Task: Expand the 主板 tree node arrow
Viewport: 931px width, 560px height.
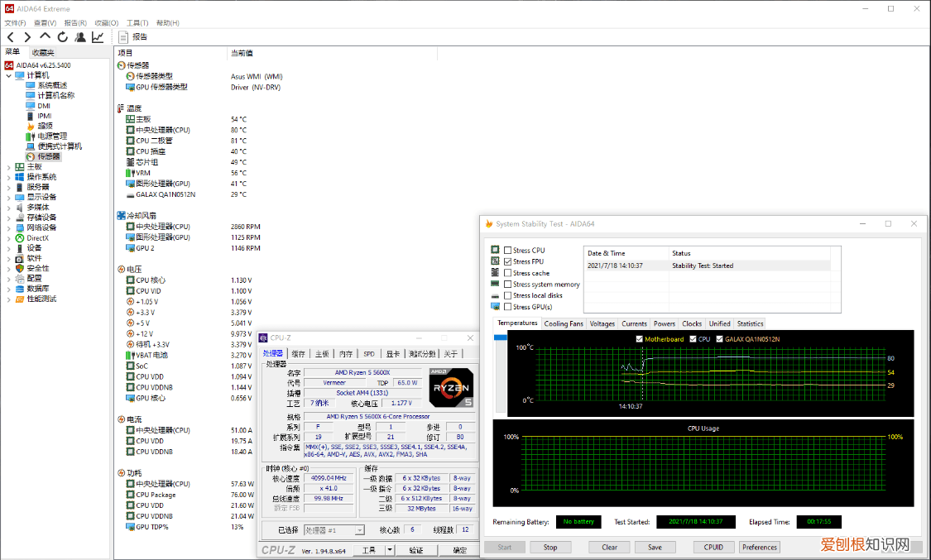Action: click(x=9, y=166)
